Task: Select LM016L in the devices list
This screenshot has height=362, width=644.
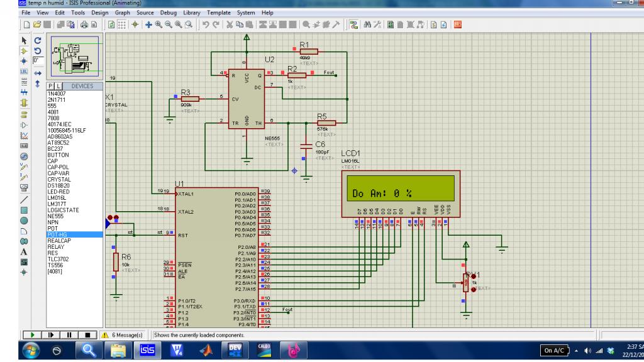Action: (56, 198)
